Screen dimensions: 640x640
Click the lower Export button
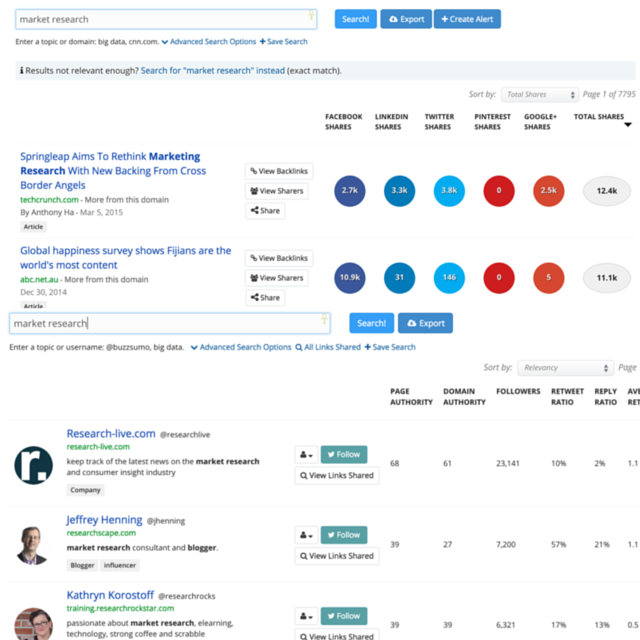[425, 323]
